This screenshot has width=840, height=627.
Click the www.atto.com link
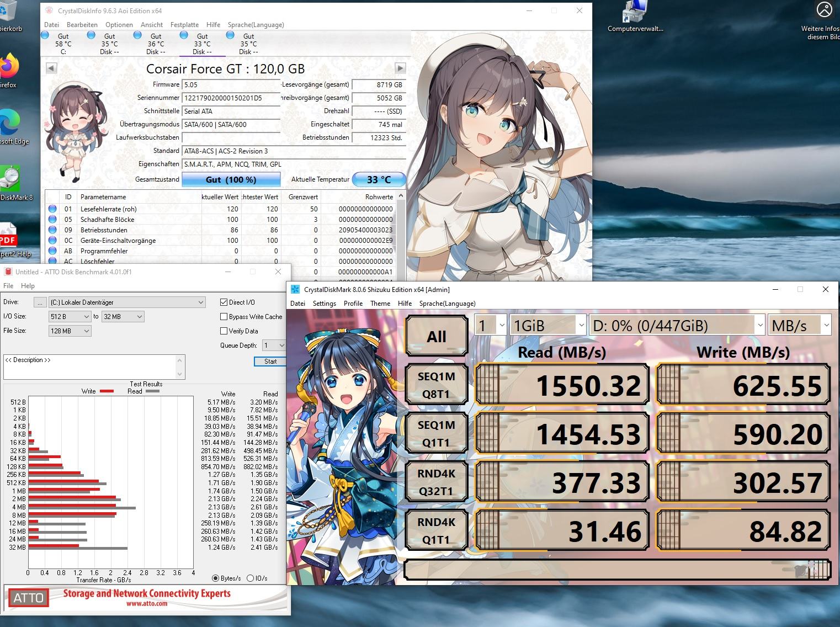point(146,603)
